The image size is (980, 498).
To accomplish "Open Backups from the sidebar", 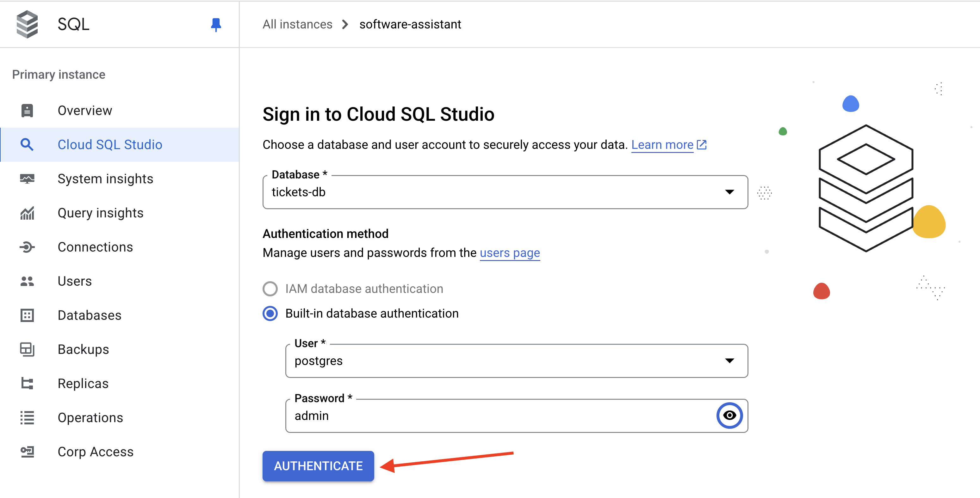I will [83, 349].
